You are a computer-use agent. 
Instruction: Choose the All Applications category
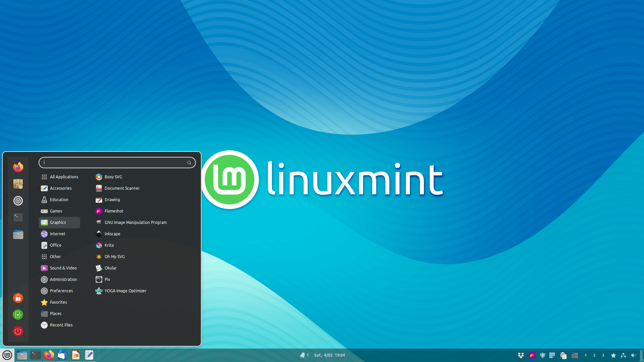click(x=64, y=177)
